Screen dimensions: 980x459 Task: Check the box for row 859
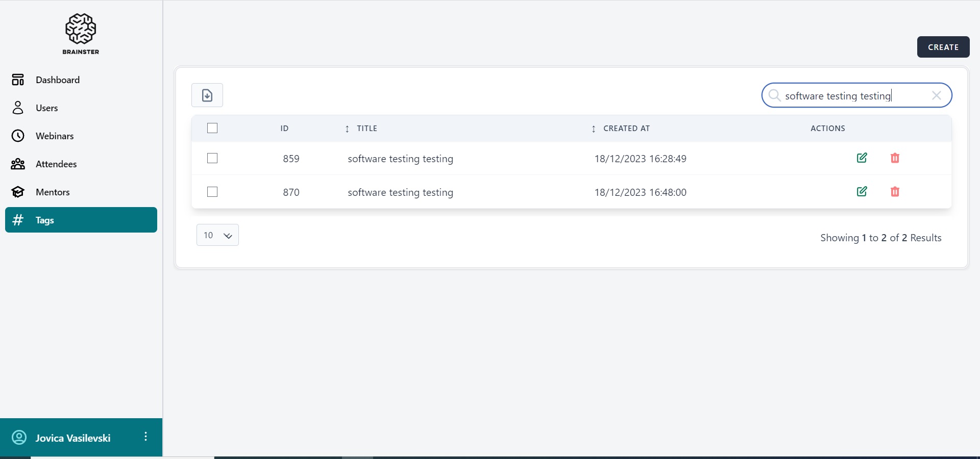pos(212,158)
